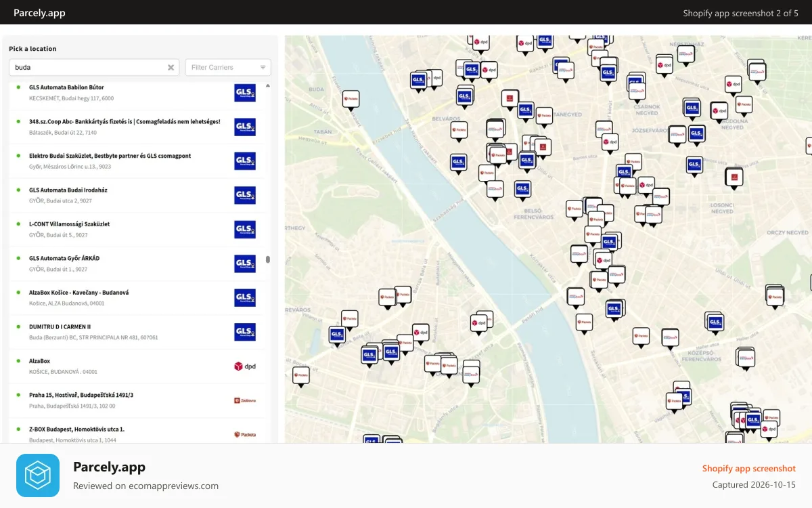
Task: Click GLS logo in 348.sz.Coop Abc row
Action: pos(245,127)
